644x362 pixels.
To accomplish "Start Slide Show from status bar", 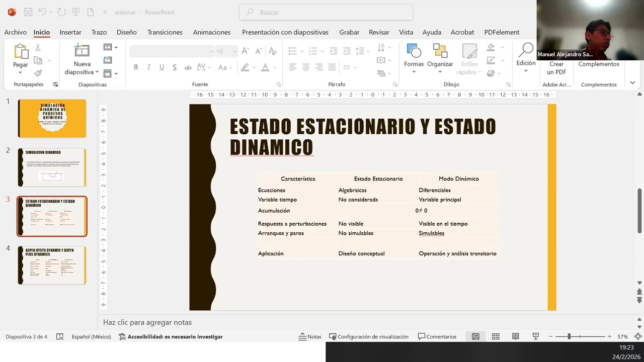I will pos(536,336).
